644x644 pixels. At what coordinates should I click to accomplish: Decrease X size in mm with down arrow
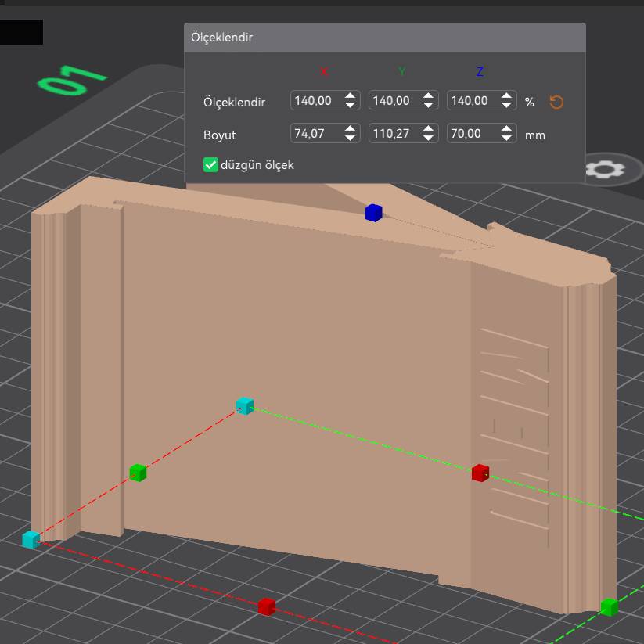click(x=350, y=138)
